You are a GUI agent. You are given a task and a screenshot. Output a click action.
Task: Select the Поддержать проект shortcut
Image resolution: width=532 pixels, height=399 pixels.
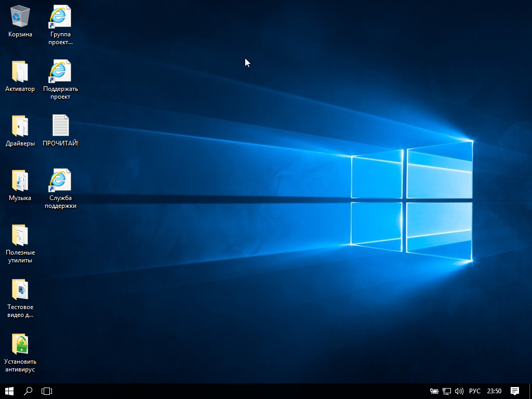tap(60, 79)
